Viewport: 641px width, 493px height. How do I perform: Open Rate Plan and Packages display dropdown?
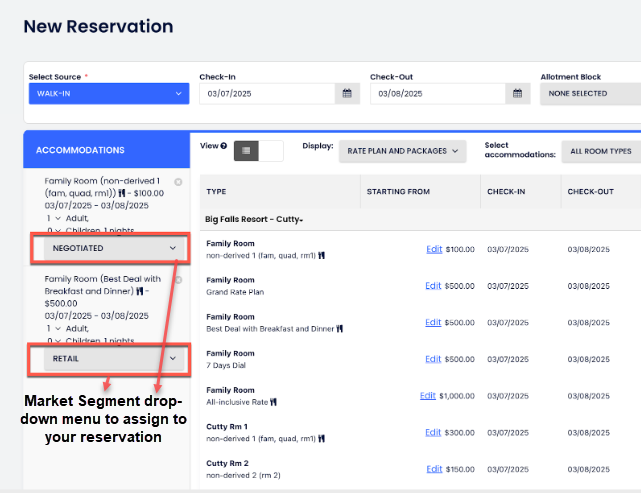coord(403,151)
